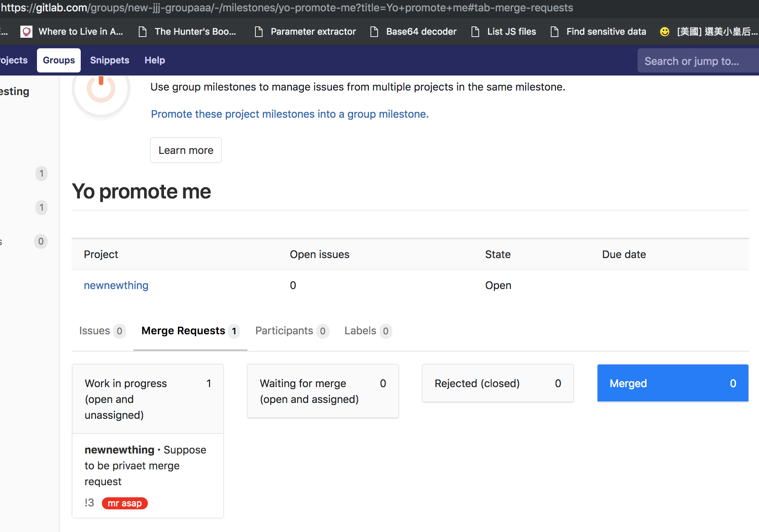Open the Snippets navigation item
This screenshot has width=759, height=532.
point(109,60)
